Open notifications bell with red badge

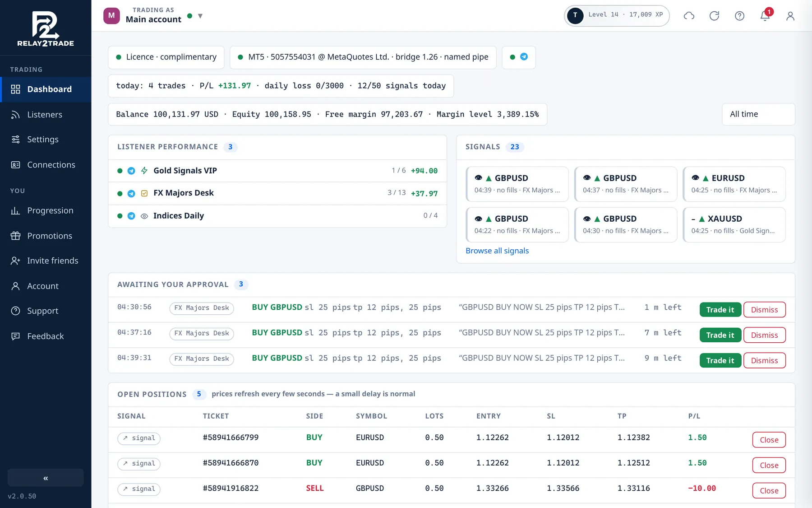(765, 15)
